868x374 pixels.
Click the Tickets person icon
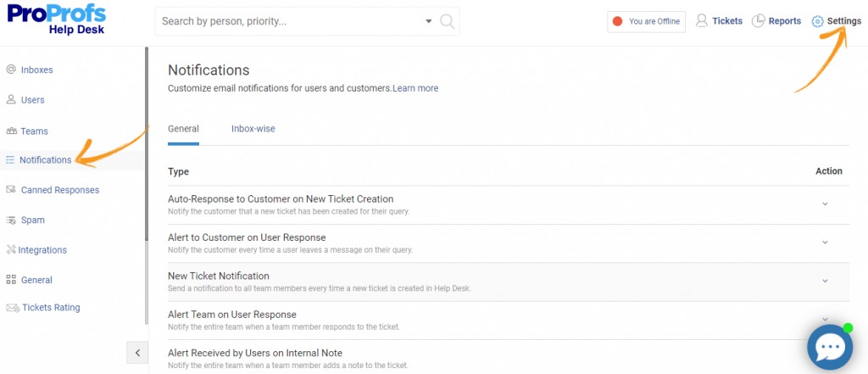click(701, 21)
